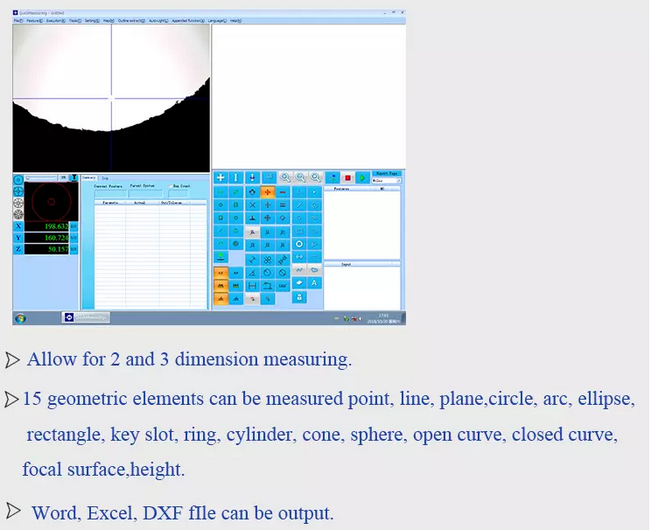
Task: Click the green play run button
Action: click(361, 178)
